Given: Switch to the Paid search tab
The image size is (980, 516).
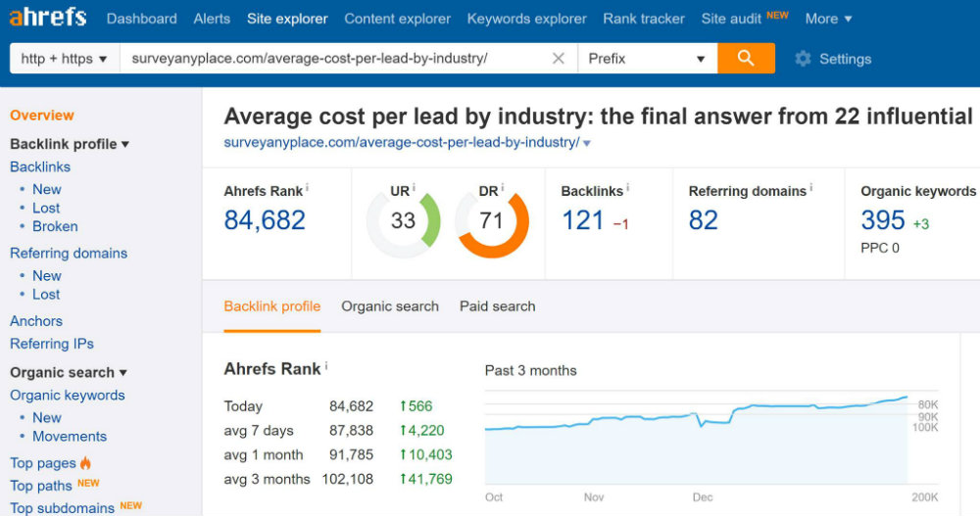Looking at the screenshot, I should (x=498, y=306).
